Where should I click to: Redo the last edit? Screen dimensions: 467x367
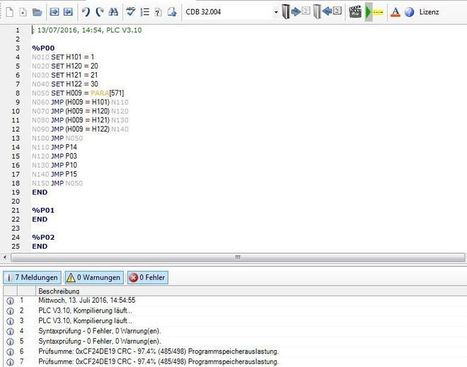pyautogui.click(x=99, y=12)
